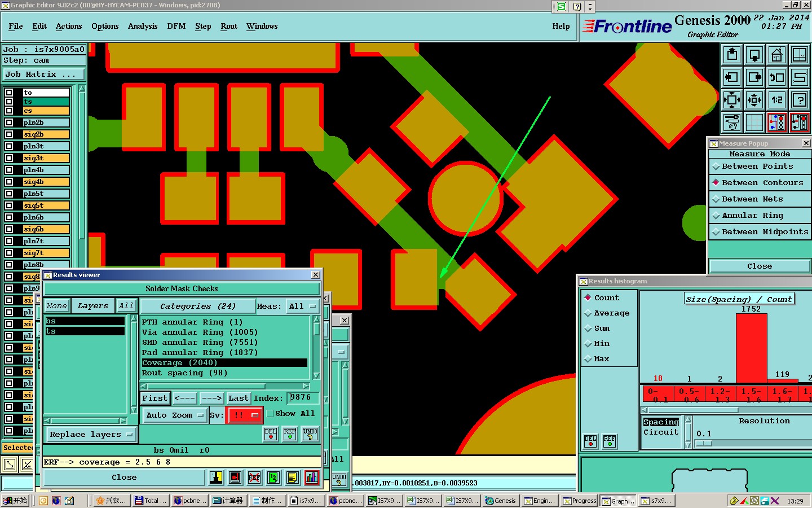Click the UNDO button in Results viewer
Image resolution: width=812 pixels, height=508 pixels.
pos(310,433)
